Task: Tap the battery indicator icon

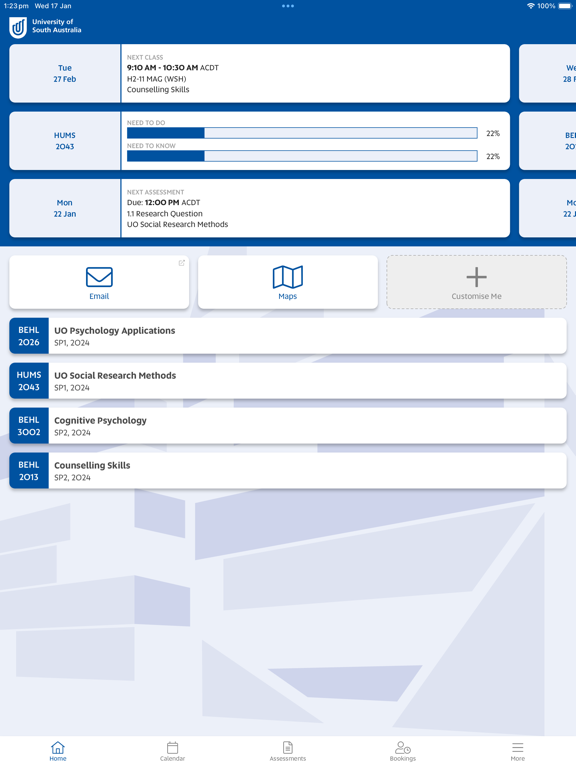Action: tap(565, 6)
